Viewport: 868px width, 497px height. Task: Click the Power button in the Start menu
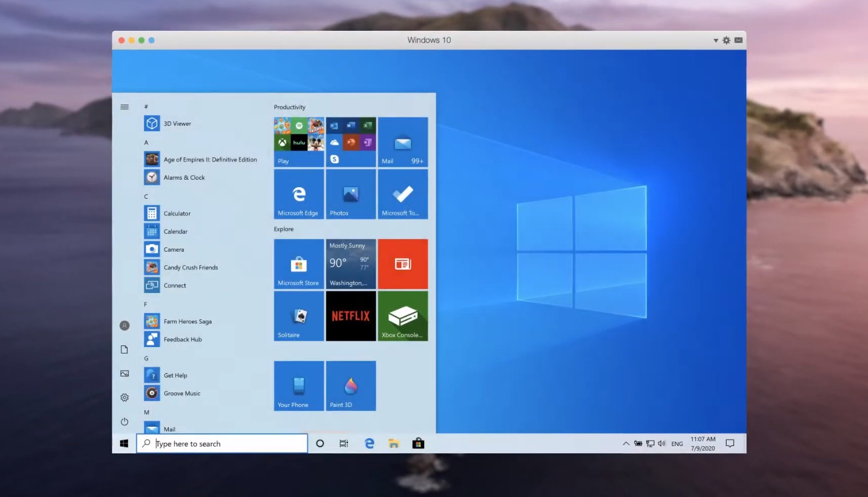click(x=124, y=421)
